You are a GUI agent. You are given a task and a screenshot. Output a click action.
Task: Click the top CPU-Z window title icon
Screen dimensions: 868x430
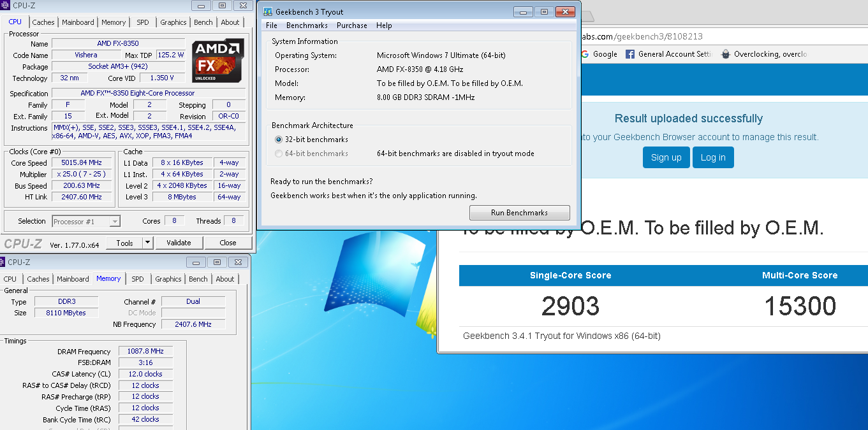coord(6,5)
